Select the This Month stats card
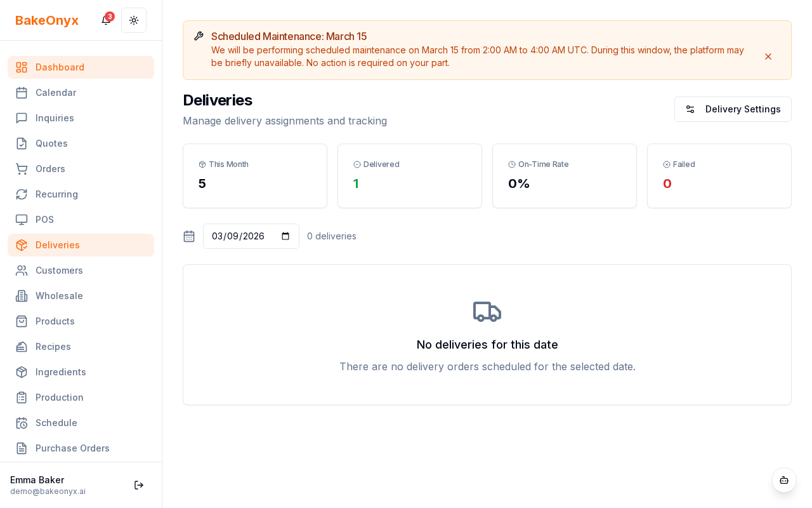The width and height of the screenshot is (812, 508). pyautogui.click(x=254, y=176)
